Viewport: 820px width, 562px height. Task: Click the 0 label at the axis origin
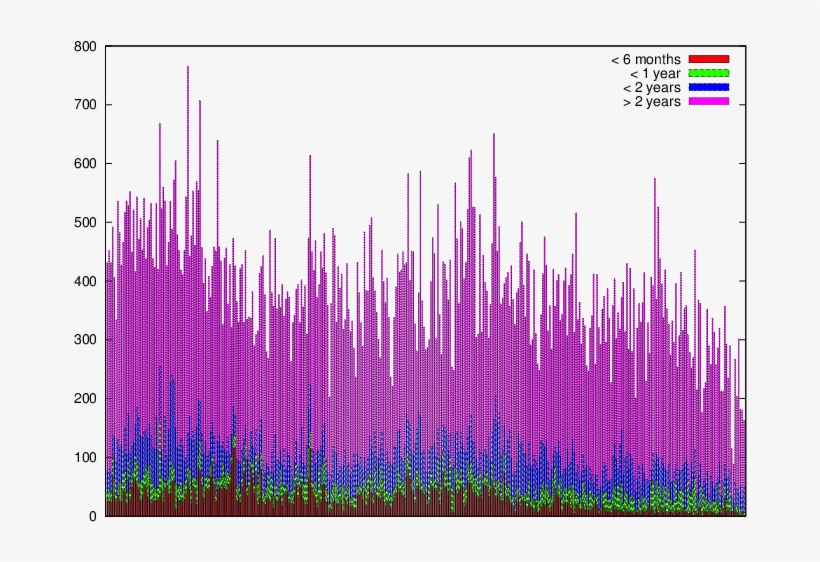point(93,516)
